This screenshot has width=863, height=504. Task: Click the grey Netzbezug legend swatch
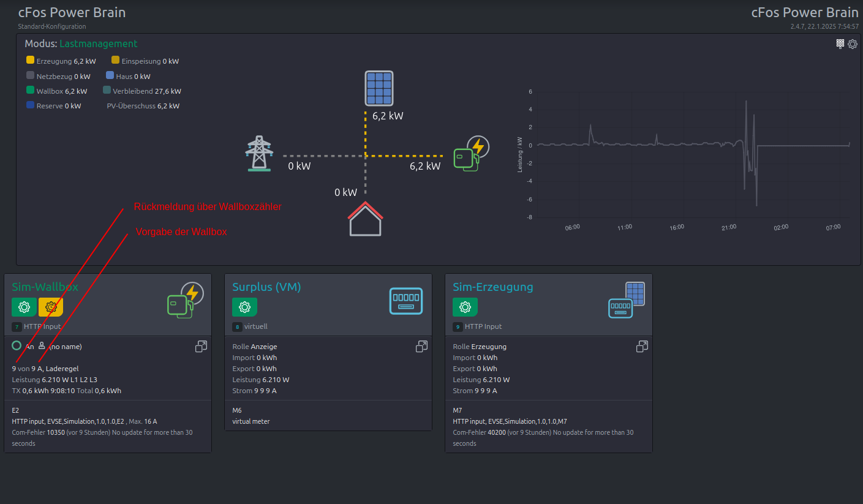point(31,75)
